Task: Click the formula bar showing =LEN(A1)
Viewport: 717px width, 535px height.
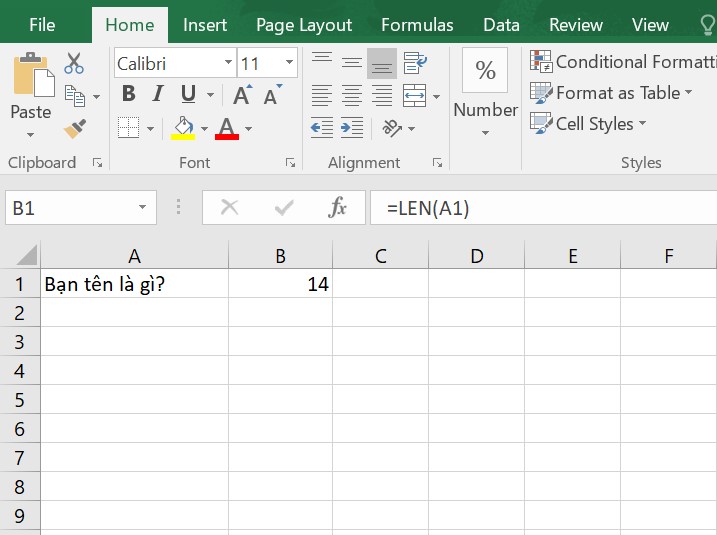Action: (543, 208)
